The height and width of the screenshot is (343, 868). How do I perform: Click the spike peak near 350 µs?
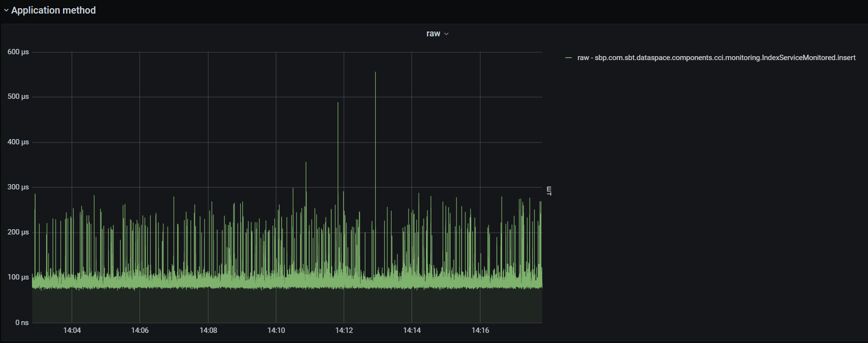tap(306, 163)
